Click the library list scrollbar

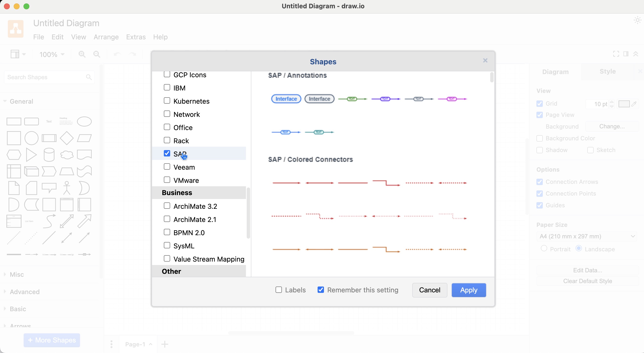248,213
